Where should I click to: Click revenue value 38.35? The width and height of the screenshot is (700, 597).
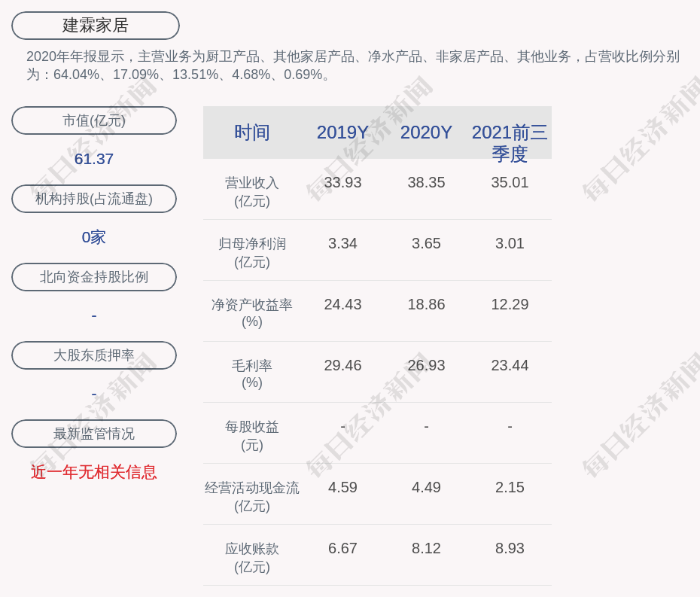tap(426, 182)
